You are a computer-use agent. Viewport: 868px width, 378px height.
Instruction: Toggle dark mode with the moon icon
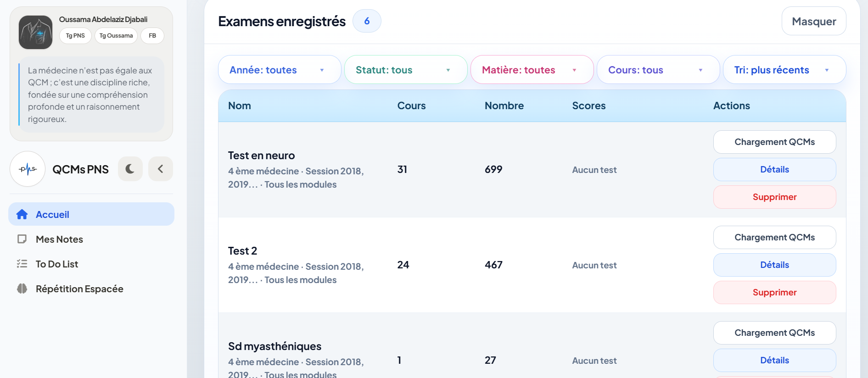tap(130, 169)
